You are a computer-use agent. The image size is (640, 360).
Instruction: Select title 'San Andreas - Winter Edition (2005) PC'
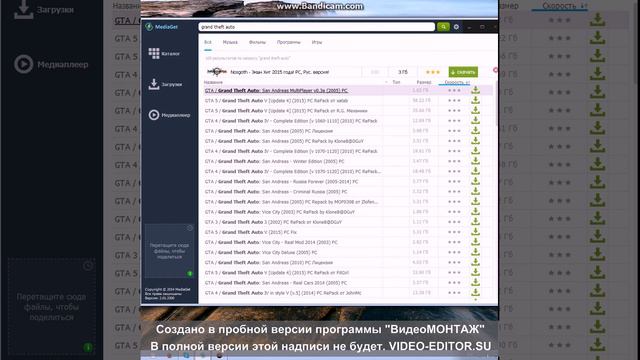tap(274, 162)
